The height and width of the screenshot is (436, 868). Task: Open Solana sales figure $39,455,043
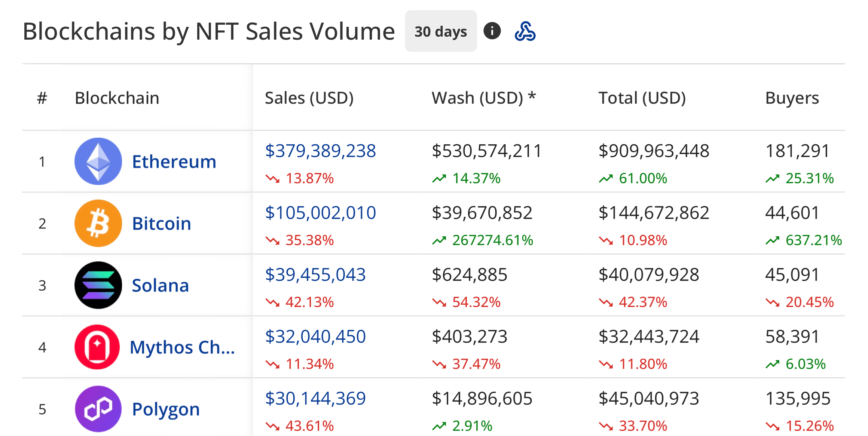tap(315, 275)
